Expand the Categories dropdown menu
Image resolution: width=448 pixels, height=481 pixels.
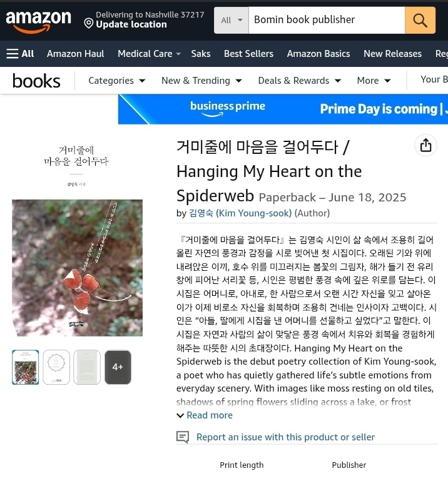[x=117, y=81]
